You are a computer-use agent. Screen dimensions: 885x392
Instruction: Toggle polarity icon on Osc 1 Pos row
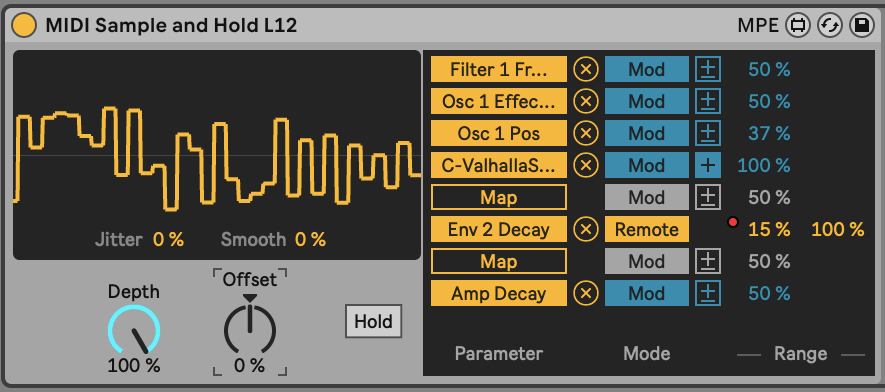(x=708, y=134)
